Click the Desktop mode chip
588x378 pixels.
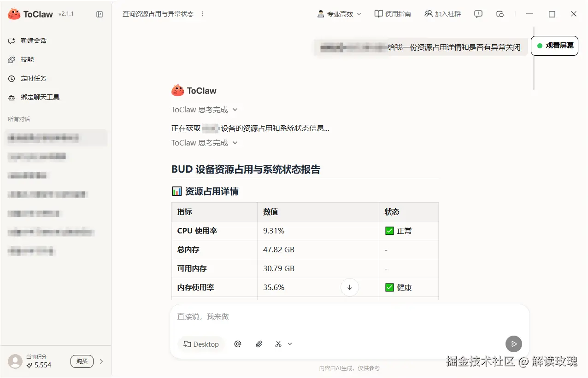[x=201, y=344]
